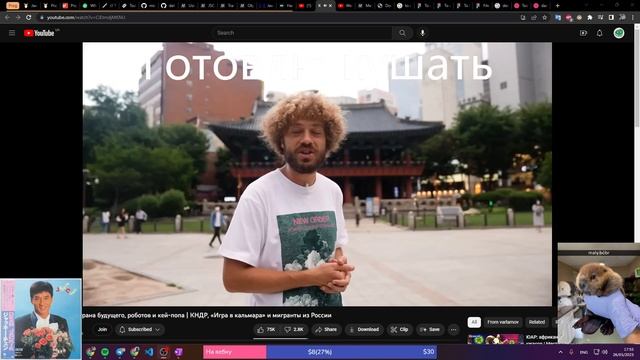Viewport: 640px width, 360px height.
Task: Go back with the browser arrow
Action: tap(7, 18)
